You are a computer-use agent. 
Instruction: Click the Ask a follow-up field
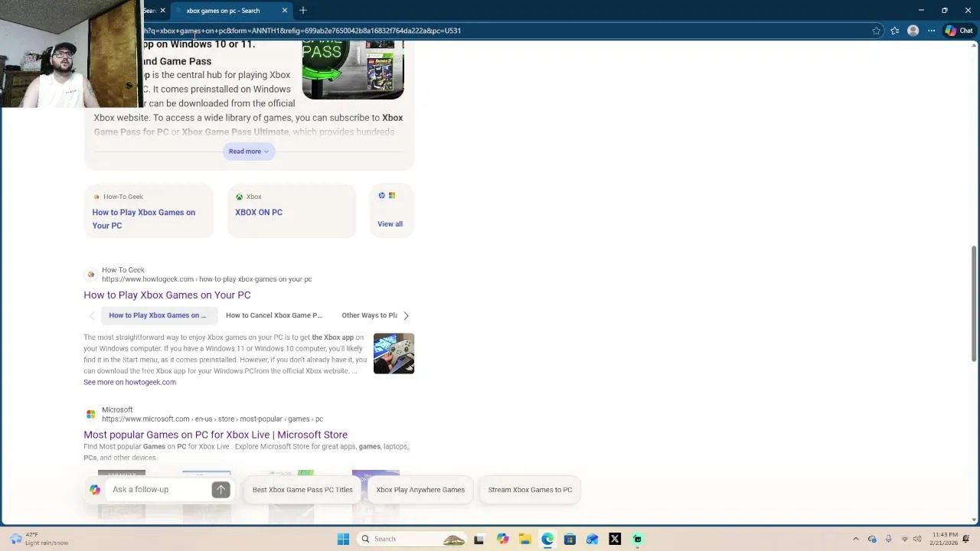(159, 490)
